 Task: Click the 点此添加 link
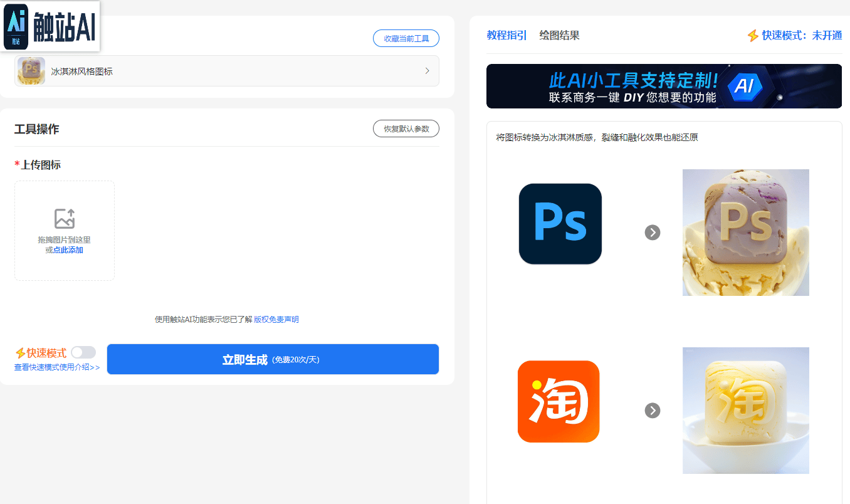pyautogui.click(x=68, y=250)
